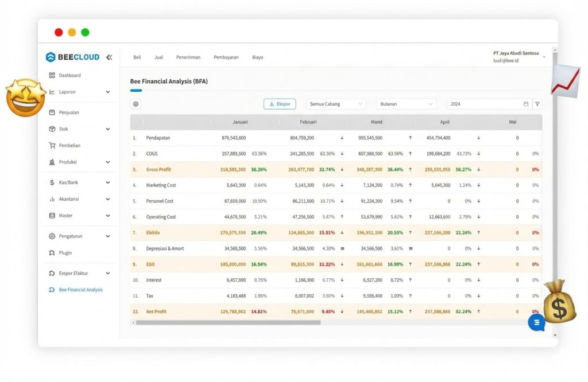Open the calendar icon in the 2024 field

(525, 104)
